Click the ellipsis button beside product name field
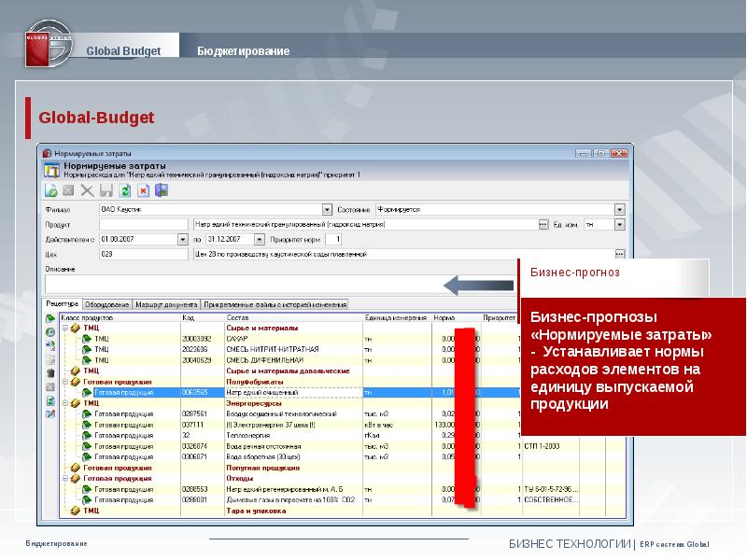Viewport: 747px width, 560px height. pyautogui.click(x=543, y=225)
